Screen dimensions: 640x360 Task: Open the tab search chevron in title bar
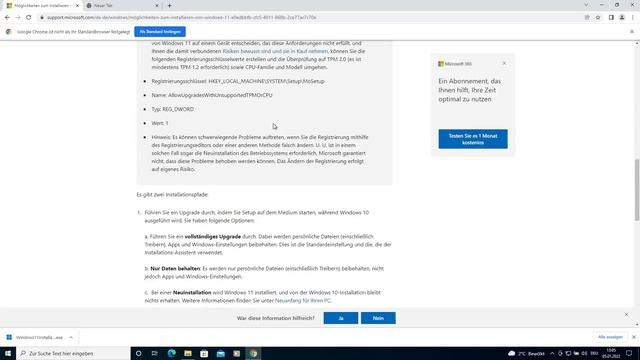tap(586, 5)
